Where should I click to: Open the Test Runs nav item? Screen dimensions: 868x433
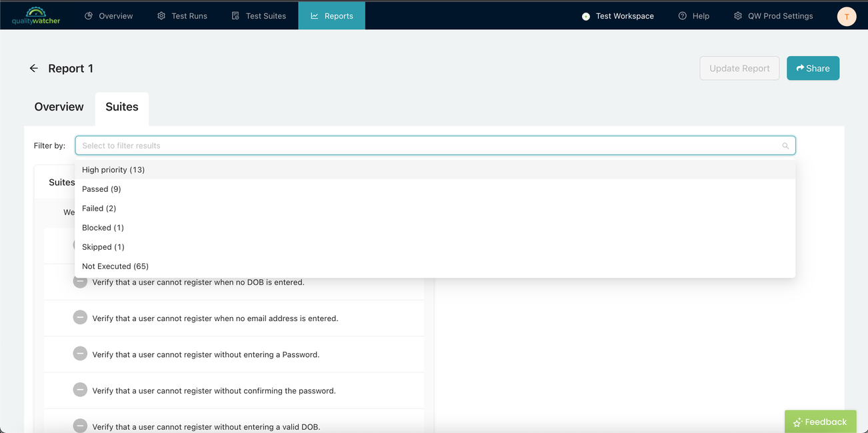(x=182, y=16)
